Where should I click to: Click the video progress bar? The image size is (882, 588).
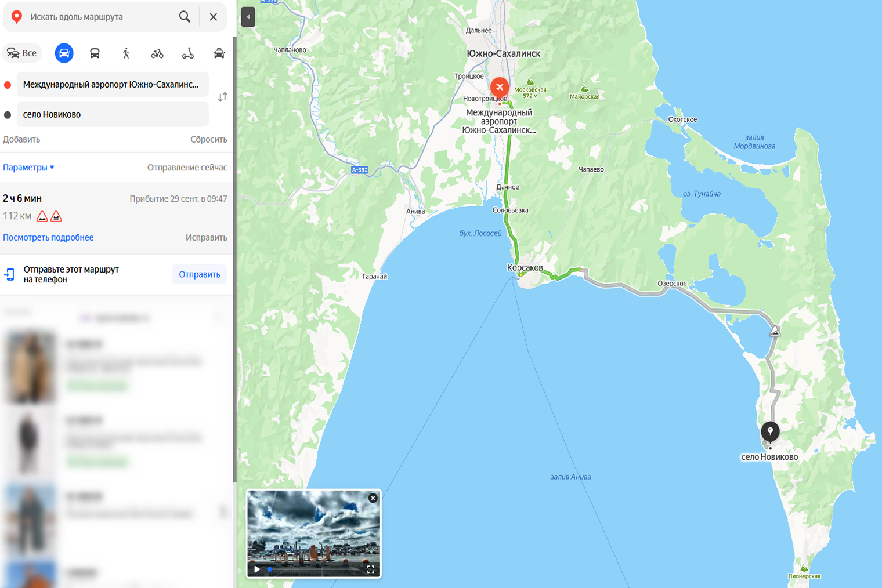314,570
